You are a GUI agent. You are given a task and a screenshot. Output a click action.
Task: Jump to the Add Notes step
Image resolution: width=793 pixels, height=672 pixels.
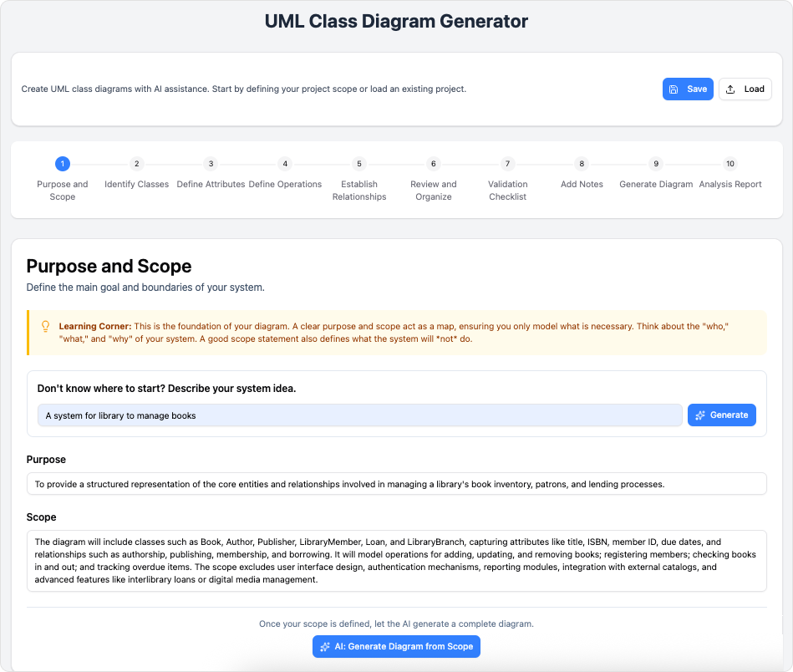coord(581,164)
